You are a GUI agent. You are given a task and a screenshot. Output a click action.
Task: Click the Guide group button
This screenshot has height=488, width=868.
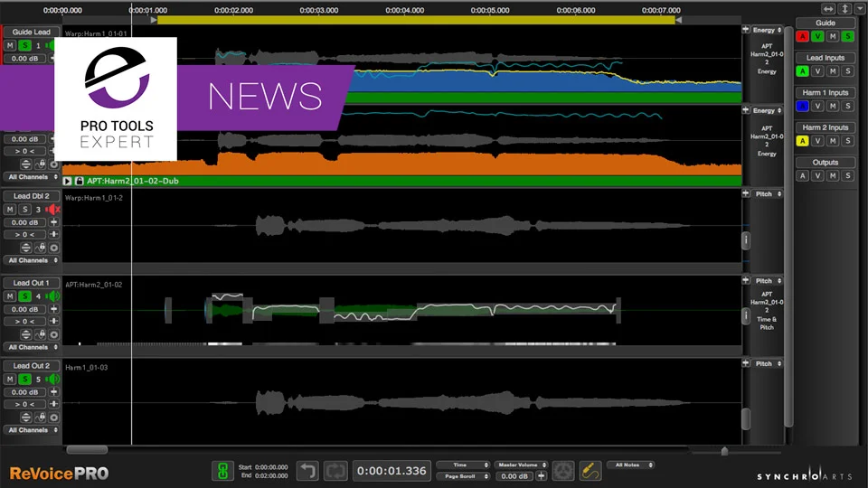point(826,23)
